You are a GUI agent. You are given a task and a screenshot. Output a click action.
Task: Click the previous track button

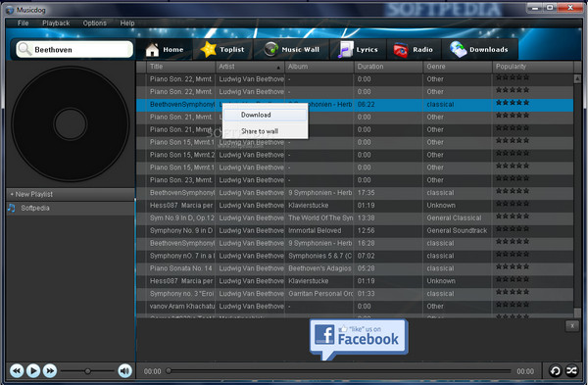coord(17,370)
